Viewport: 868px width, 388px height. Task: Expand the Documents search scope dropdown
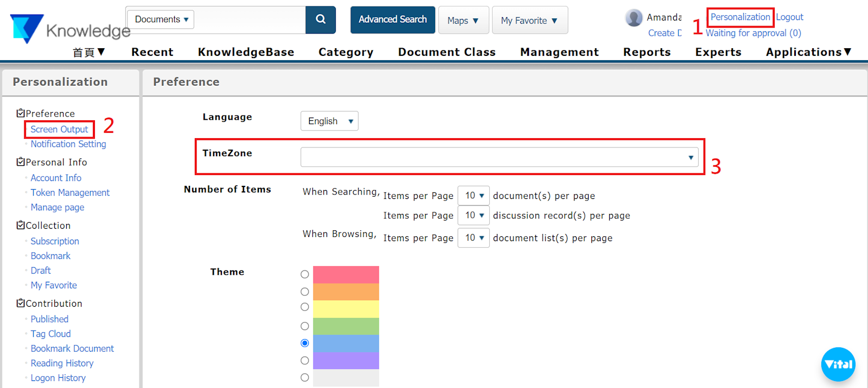(161, 20)
